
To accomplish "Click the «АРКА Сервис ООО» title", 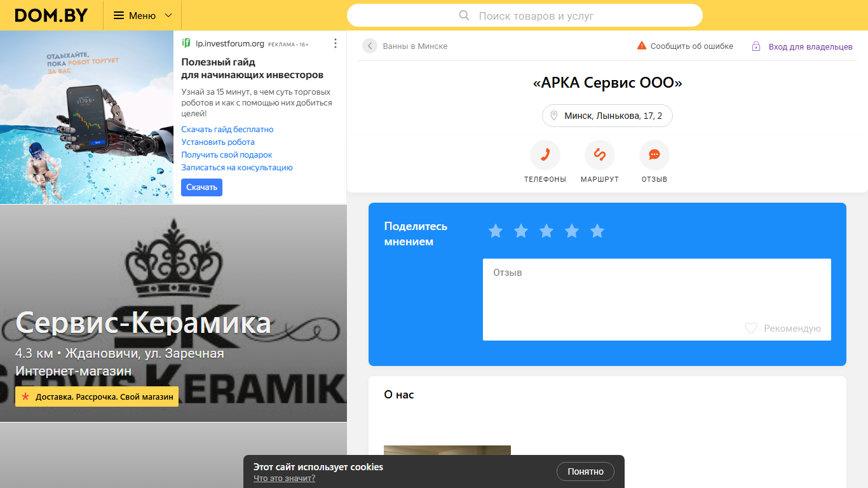I will pos(607,83).
